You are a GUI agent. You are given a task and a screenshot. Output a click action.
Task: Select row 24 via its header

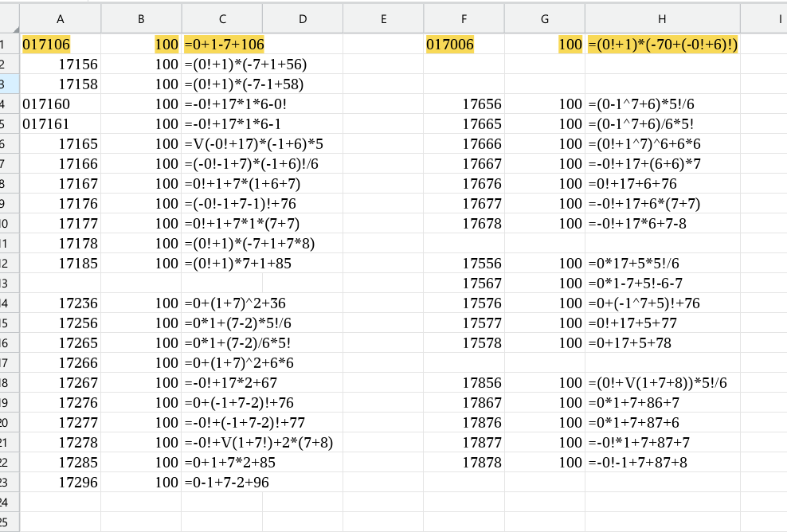point(8,502)
